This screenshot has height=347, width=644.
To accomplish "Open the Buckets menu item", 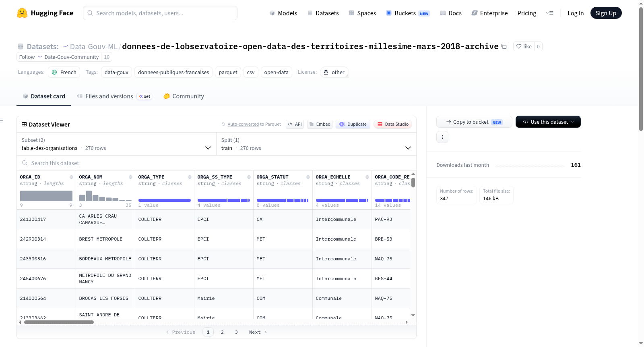I will click(408, 13).
